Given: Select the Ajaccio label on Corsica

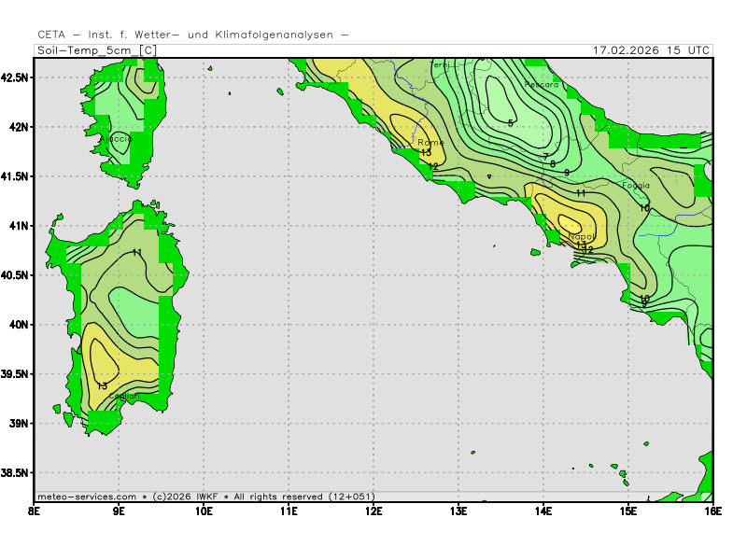Looking at the screenshot, I should pos(116,139).
